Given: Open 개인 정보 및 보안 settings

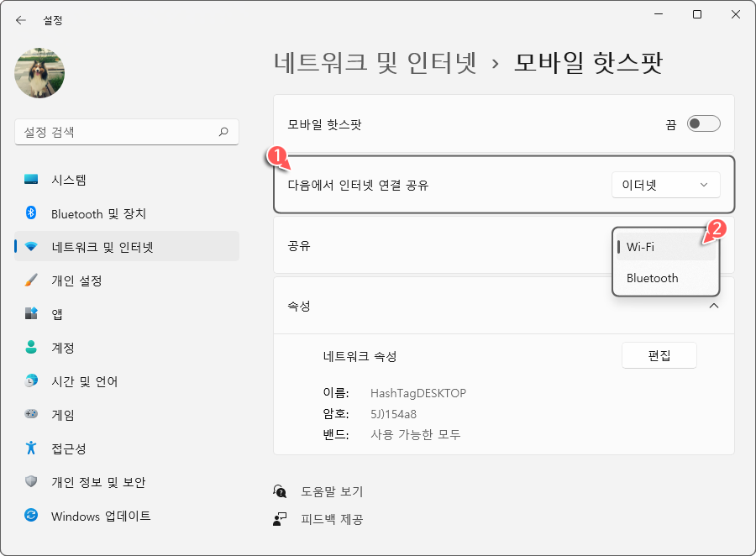Looking at the screenshot, I should click(91, 482).
